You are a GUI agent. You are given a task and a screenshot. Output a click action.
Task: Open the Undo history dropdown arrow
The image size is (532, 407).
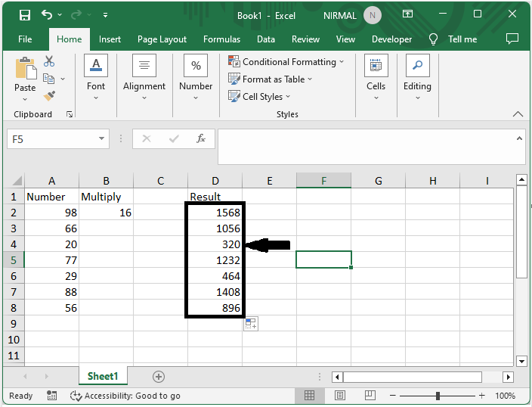pyautogui.click(x=60, y=14)
